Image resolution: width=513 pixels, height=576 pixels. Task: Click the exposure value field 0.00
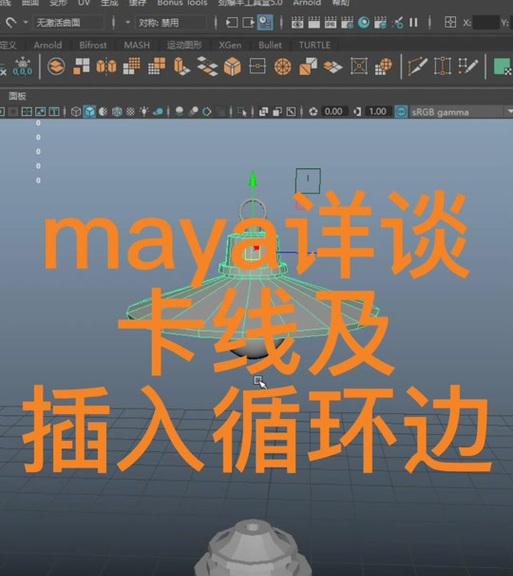(x=334, y=111)
